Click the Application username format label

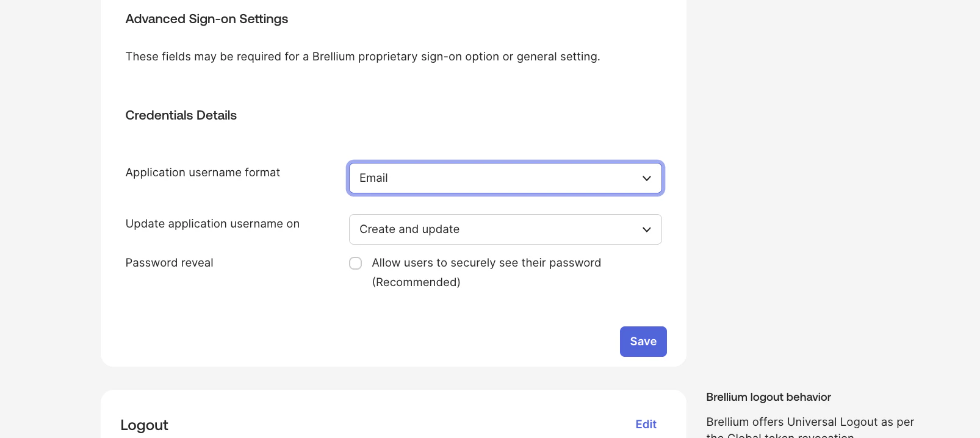pyautogui.click(x=202, y=173)
